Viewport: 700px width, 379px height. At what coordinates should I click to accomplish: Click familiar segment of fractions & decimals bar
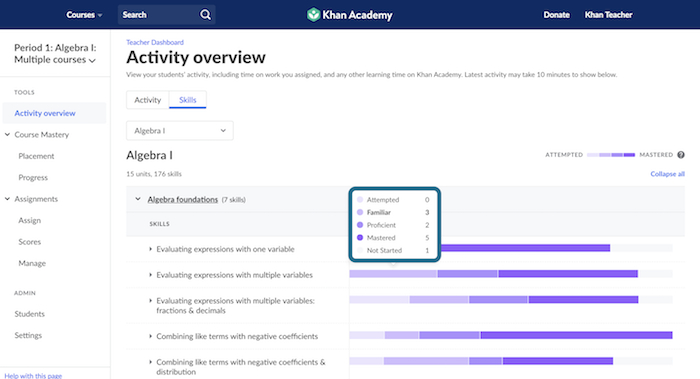439,300
